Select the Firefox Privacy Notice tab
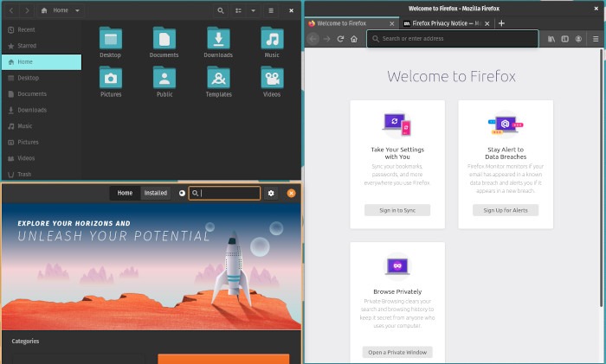Image resolution: width=606 pixels, height=364 pixels. [446, 23]
